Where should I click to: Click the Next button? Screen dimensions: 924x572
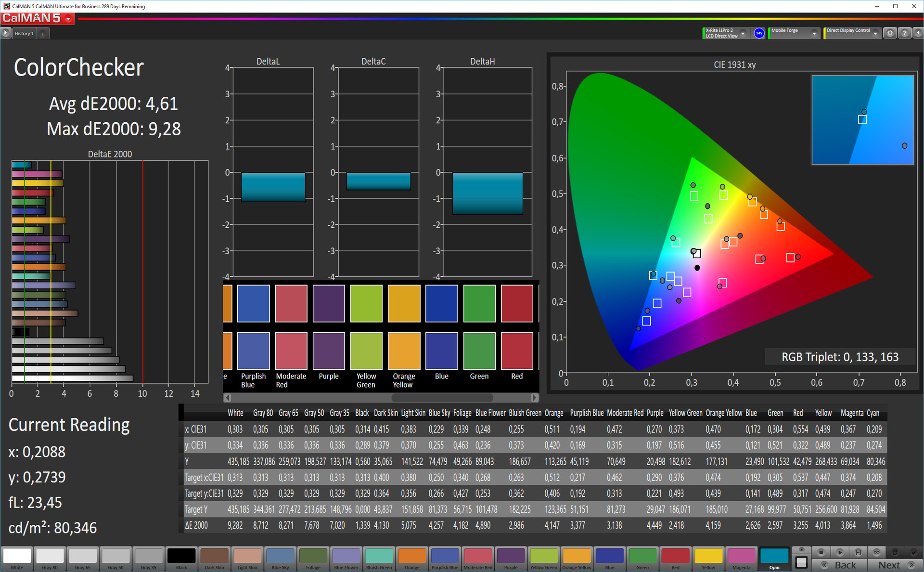[895, 565]
